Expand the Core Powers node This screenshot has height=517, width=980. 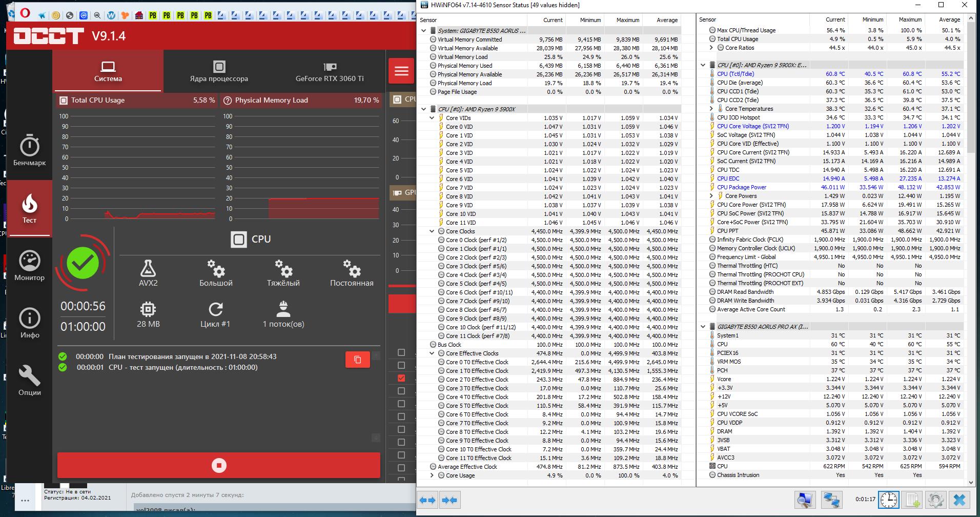point(711,196)
